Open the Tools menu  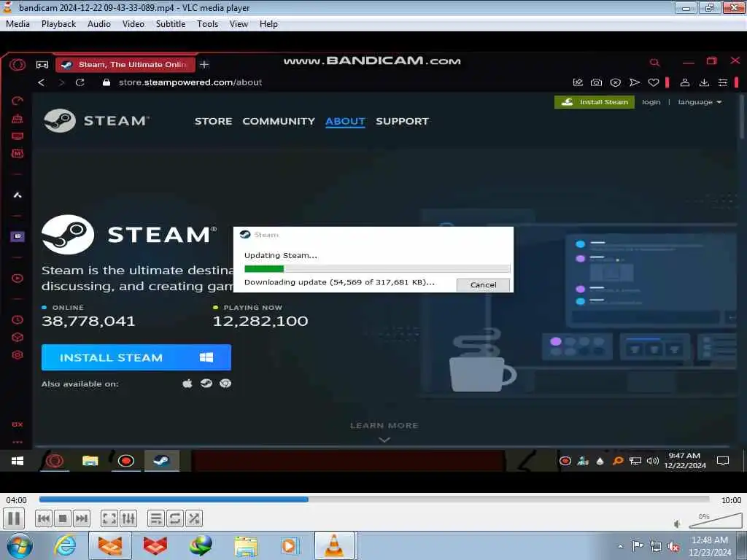[x=208, y=24]
